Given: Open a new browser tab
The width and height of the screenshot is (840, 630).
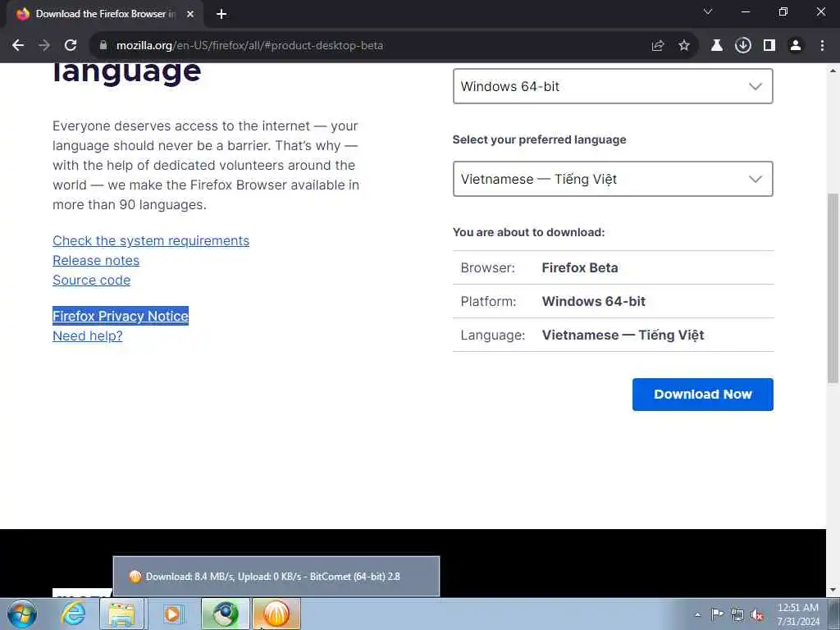Looking at the screenshot, I should coord(221,15).
